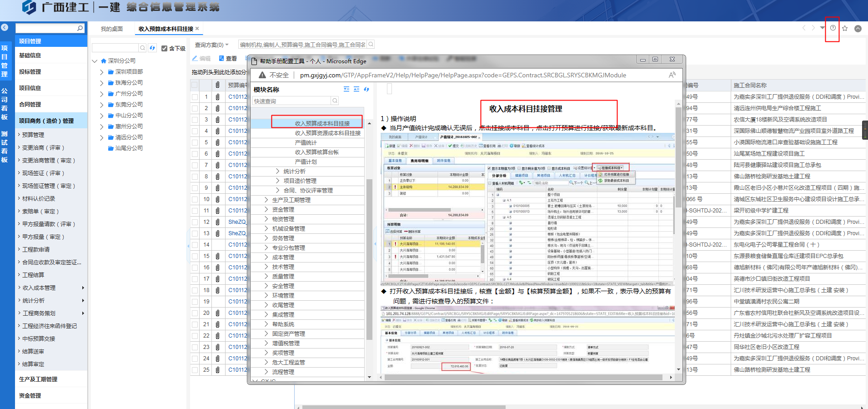Expand all modules icon in help window

coord(346,89)
